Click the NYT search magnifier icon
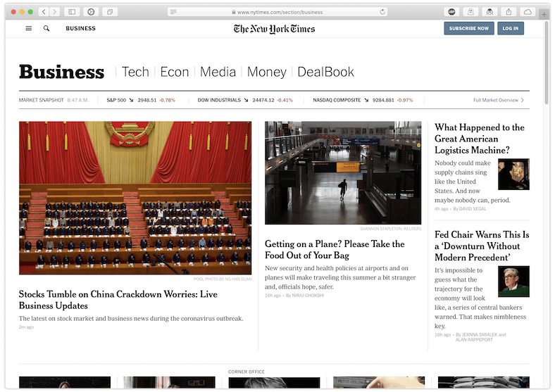The image size is (555, 392). point(46,28)
